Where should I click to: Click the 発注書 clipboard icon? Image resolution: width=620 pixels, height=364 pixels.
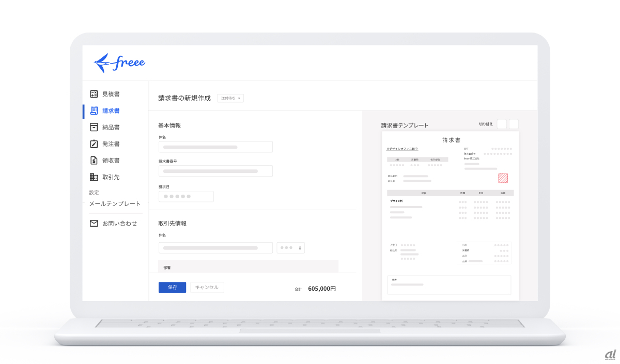94,144
